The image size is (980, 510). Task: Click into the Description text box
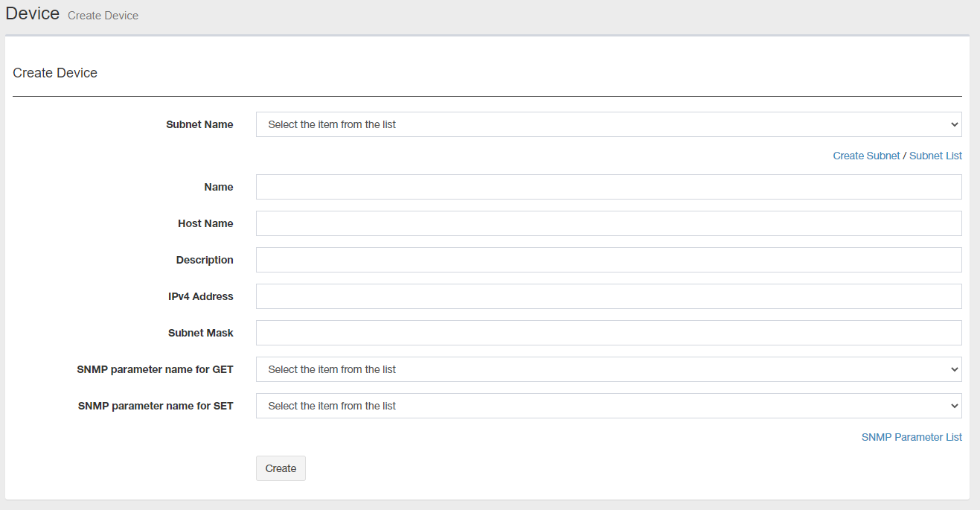[608, 260]
